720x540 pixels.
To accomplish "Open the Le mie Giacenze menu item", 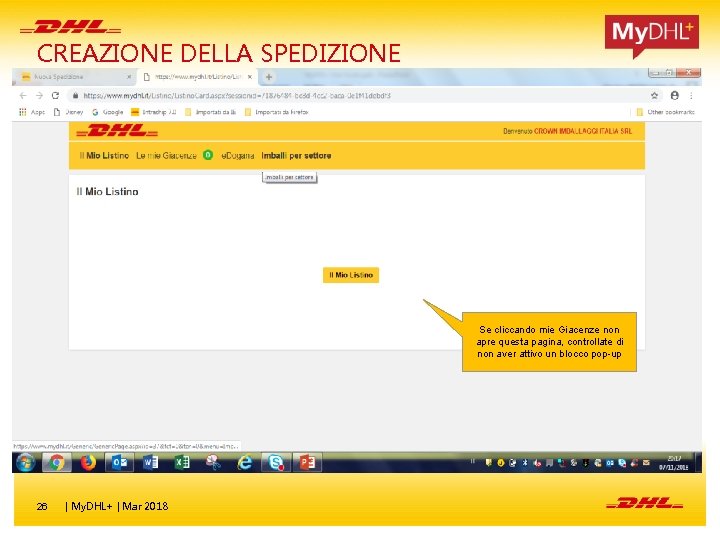I will point(166,156).
